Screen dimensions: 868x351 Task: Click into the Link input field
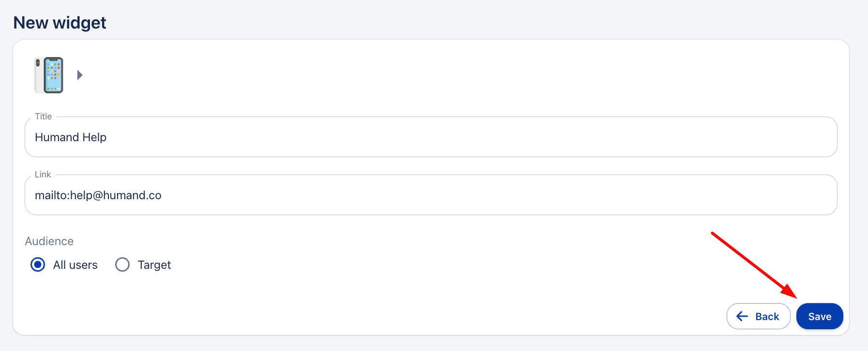[x=431, y=195]
